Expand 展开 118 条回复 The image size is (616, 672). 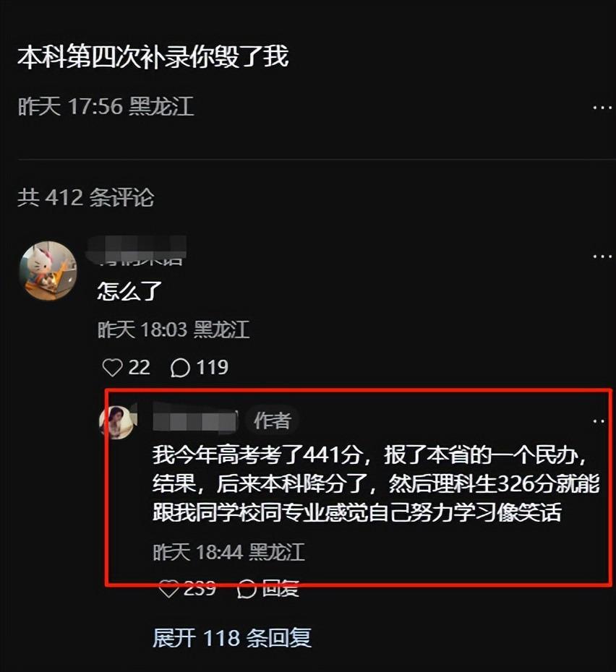[x=231, y=638]
